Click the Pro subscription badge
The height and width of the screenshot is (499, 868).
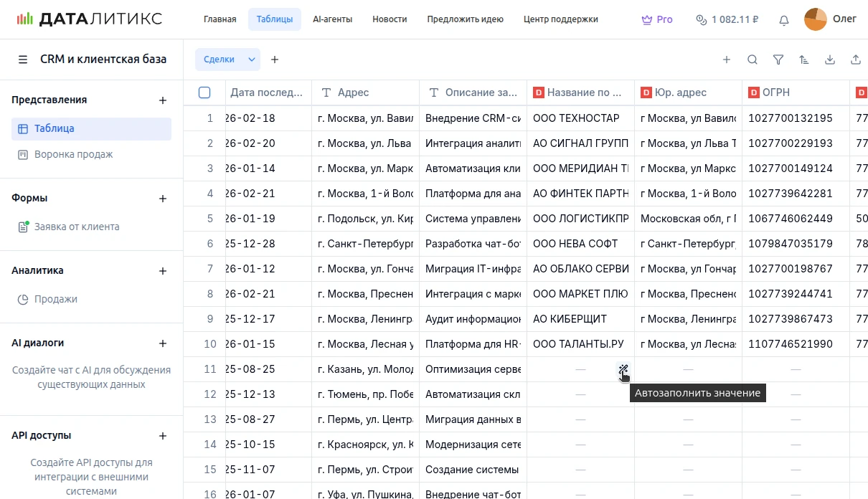click(x=657, y=19)
